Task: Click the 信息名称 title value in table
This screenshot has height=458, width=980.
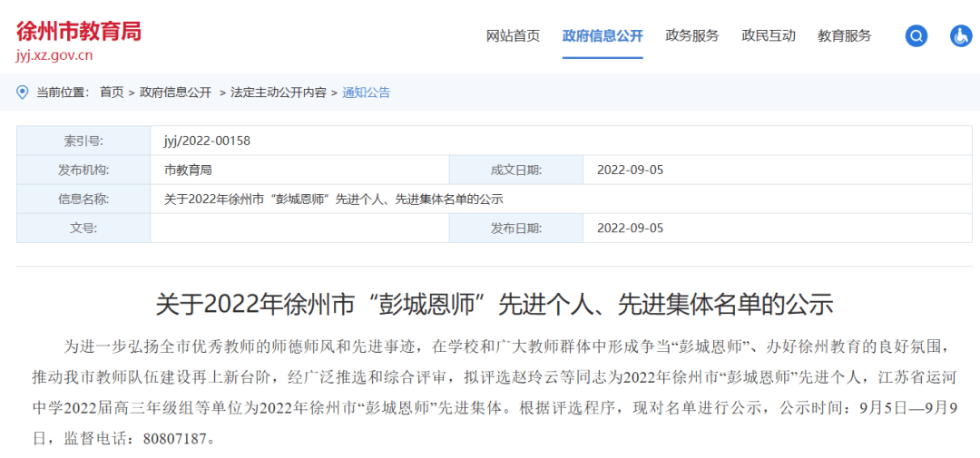Action: point(334,200)
